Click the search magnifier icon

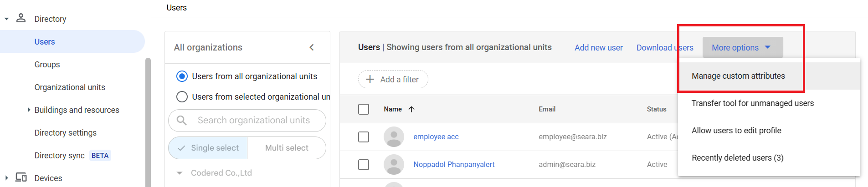[182, 120]
